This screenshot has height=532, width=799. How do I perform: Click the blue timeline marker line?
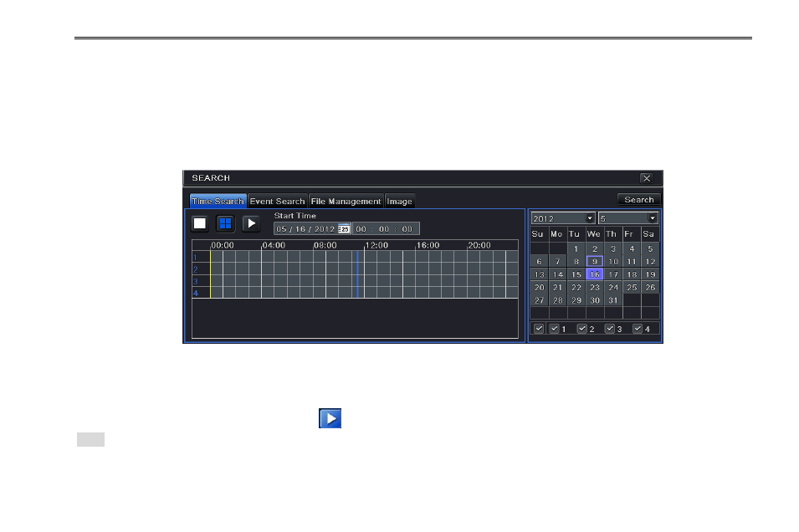[x=358, y=274]
